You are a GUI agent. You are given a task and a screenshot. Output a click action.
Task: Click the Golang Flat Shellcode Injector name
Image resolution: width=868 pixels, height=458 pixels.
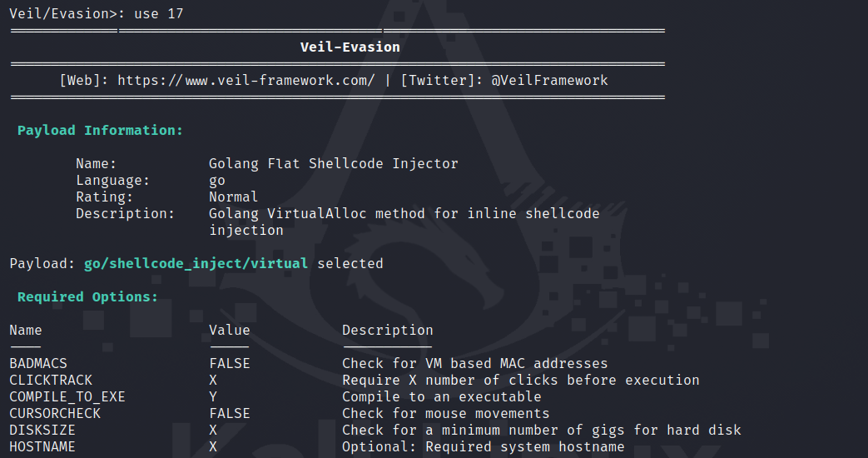click(333, 164)
